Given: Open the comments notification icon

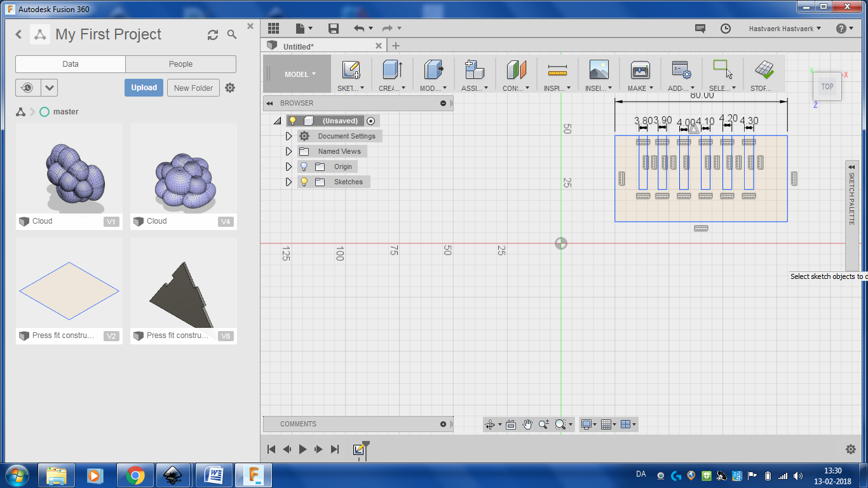Looking at the screenshot, I should (x=700, y=29).
